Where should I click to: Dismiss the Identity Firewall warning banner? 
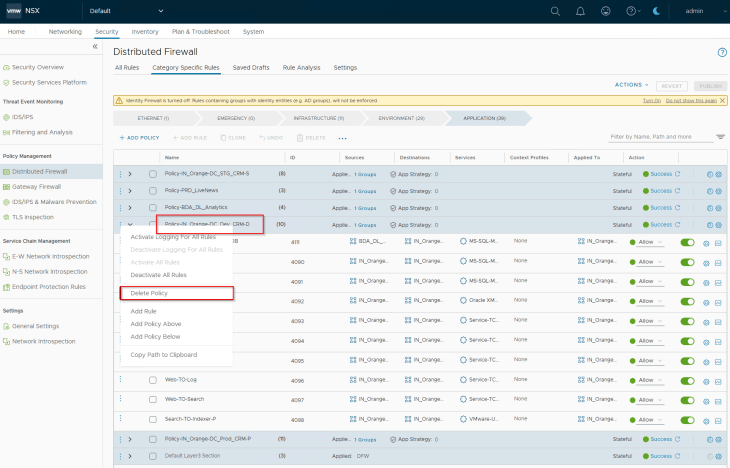click(722, 100)
